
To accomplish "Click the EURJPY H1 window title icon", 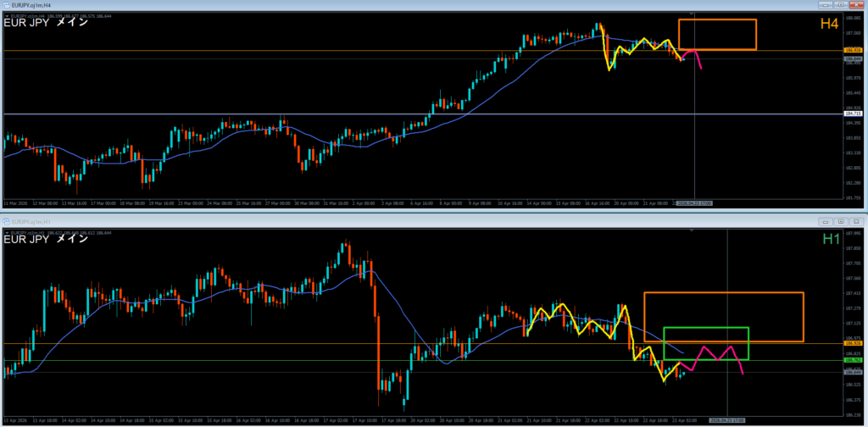I will (x=7, y=221).
